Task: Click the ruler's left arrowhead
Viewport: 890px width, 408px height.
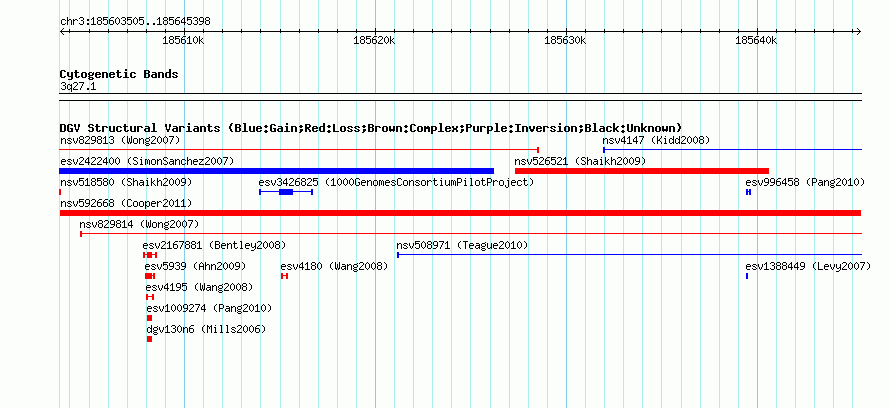Action: click(x=62, y=32)
